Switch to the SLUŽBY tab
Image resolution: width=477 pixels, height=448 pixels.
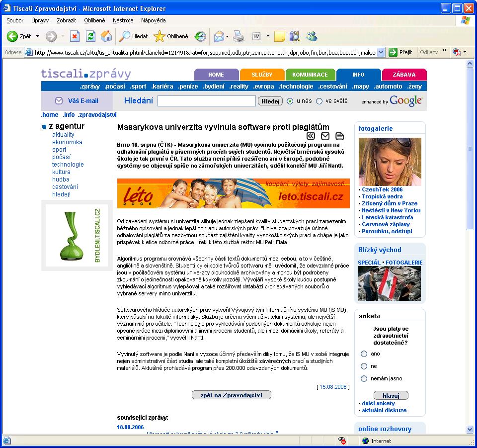pyautogui.click(x=262, y=75)
